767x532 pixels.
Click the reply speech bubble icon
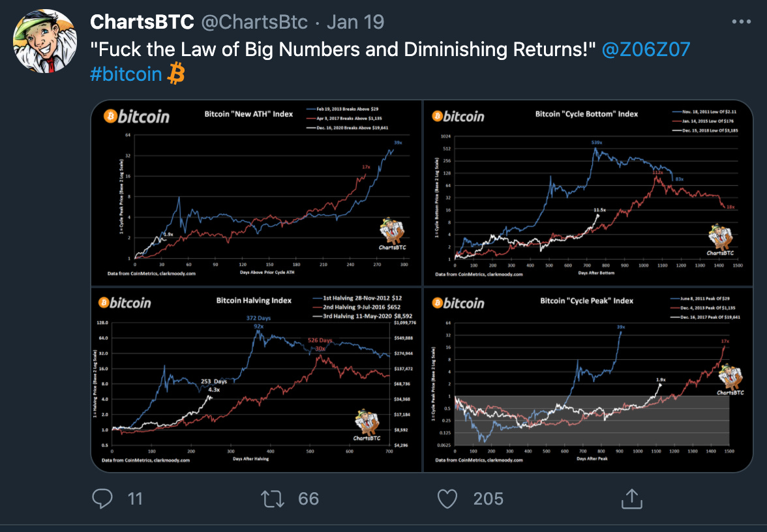[x=102, y=499]
